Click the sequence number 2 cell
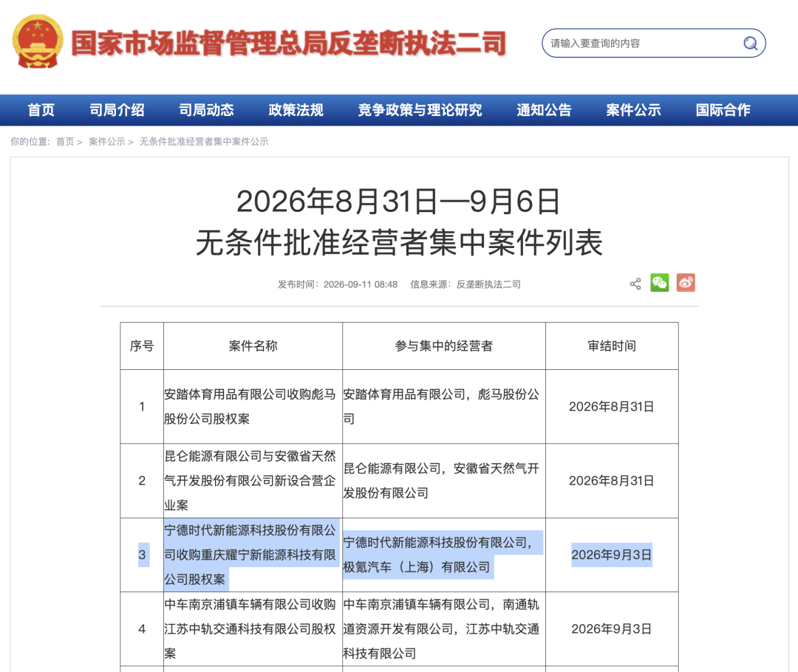 pyautogui.click(x=142, y=481)
